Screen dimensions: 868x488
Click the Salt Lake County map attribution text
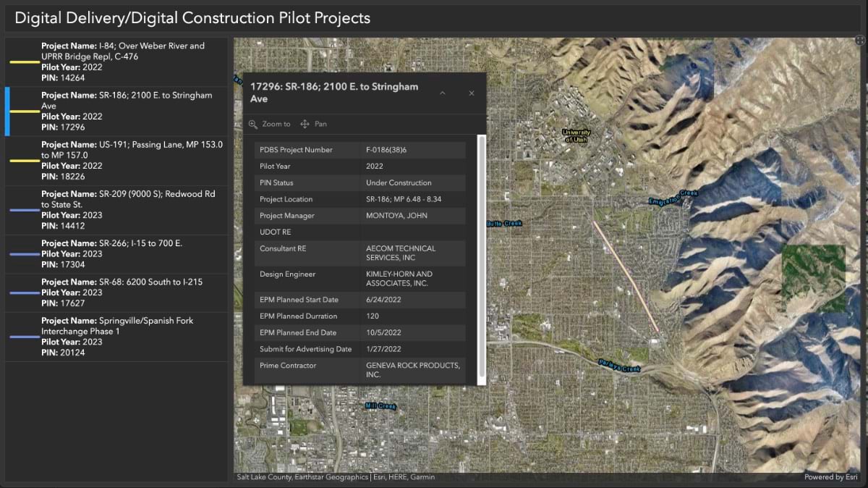[x=336, y=477]
